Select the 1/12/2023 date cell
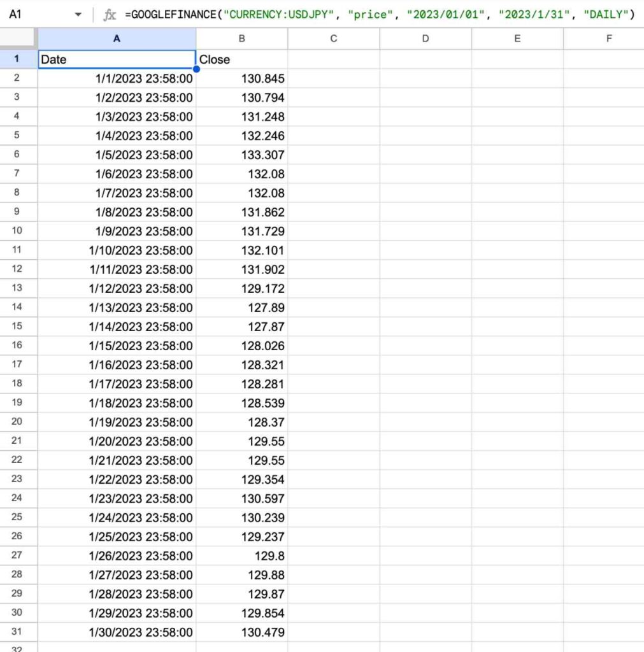This screenshot has width=644, height=652. [117, 288]
